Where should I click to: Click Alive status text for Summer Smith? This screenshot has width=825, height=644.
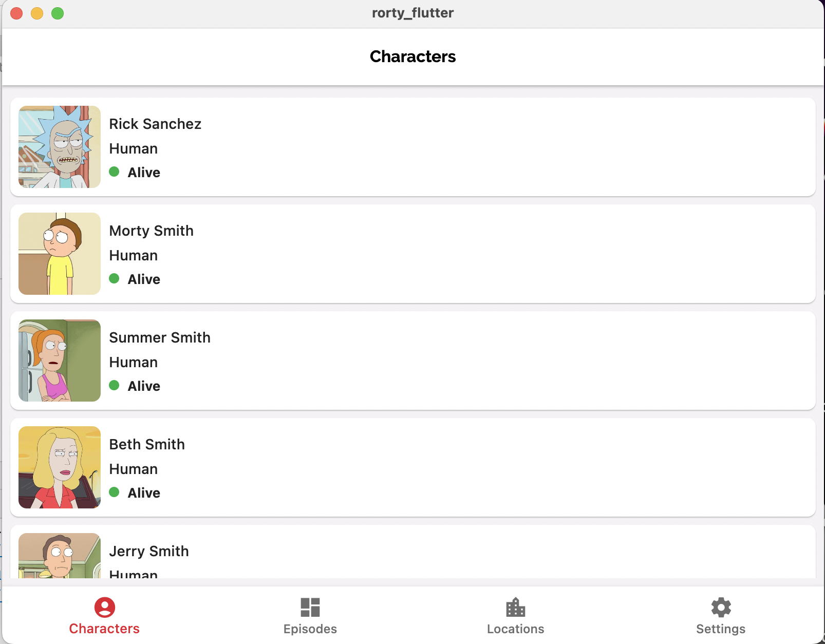pyautogui.click(x=144, y=386)
